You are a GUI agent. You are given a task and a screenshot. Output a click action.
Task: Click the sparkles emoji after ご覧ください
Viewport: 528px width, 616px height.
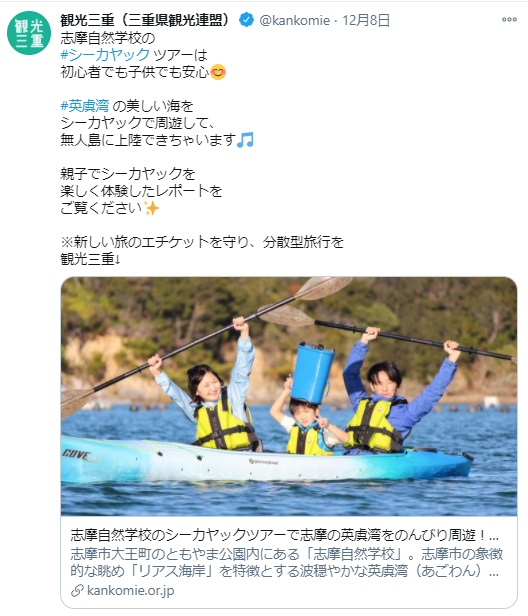pyautogui.click(x=151, y=208)
